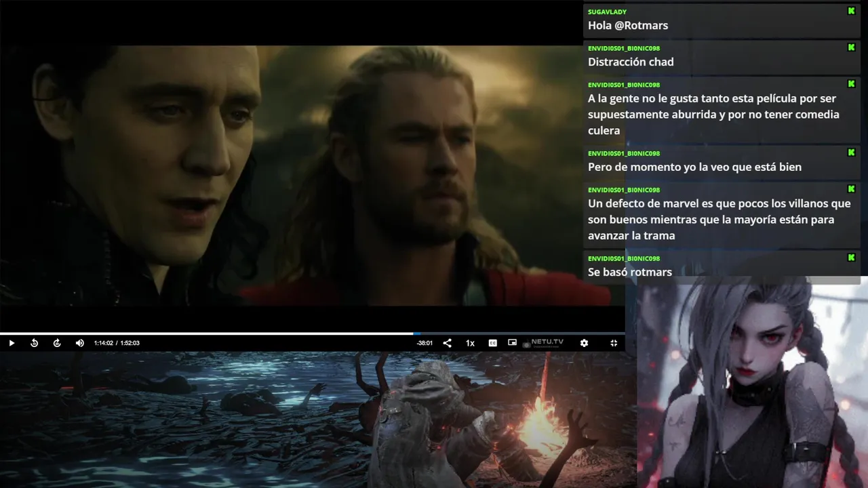Click Kick badge on 'Pero de momento' message
The width and height of the screenshot is (868, 488).
(x=851, y=152)
